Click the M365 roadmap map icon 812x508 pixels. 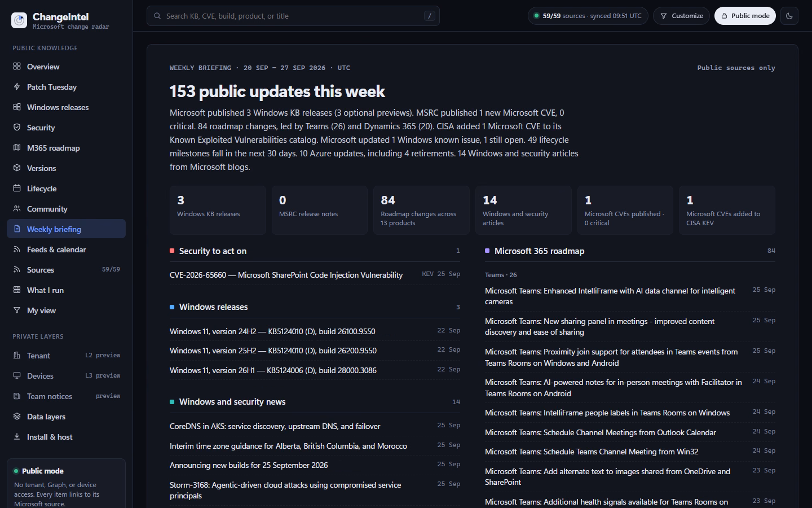point(17,147)
